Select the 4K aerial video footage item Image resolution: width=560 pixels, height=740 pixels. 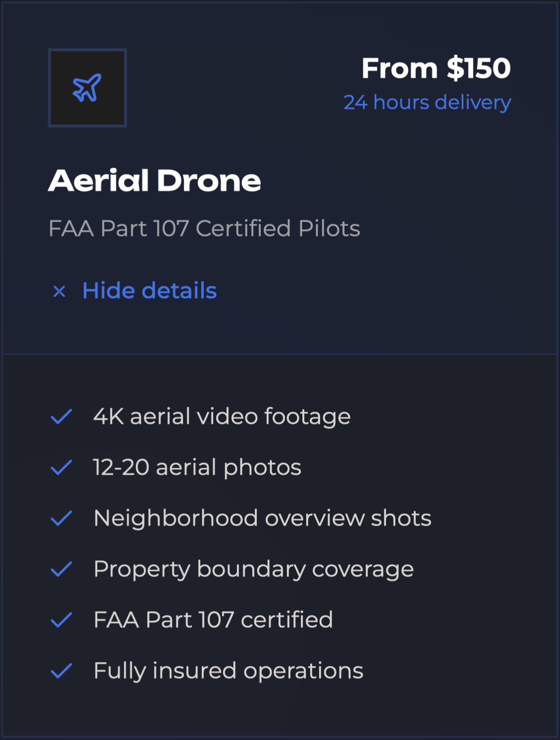click(x=222, y=417)
